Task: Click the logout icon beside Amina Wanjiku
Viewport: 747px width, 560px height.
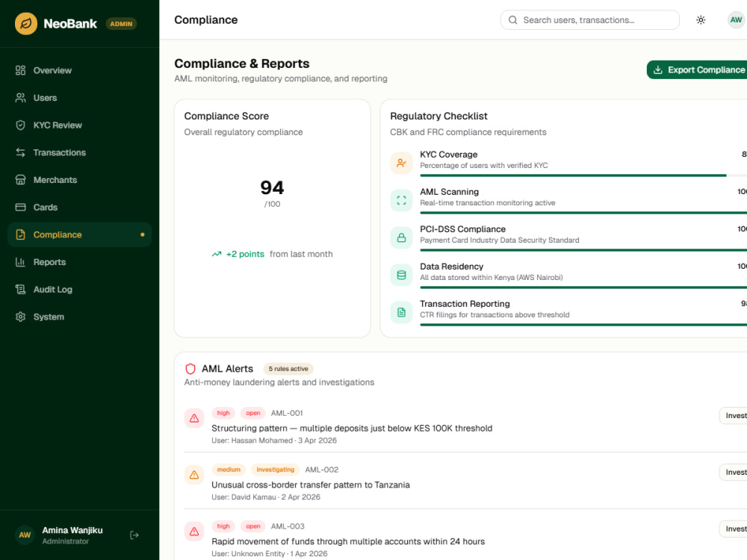Action: tap(134, 535)
